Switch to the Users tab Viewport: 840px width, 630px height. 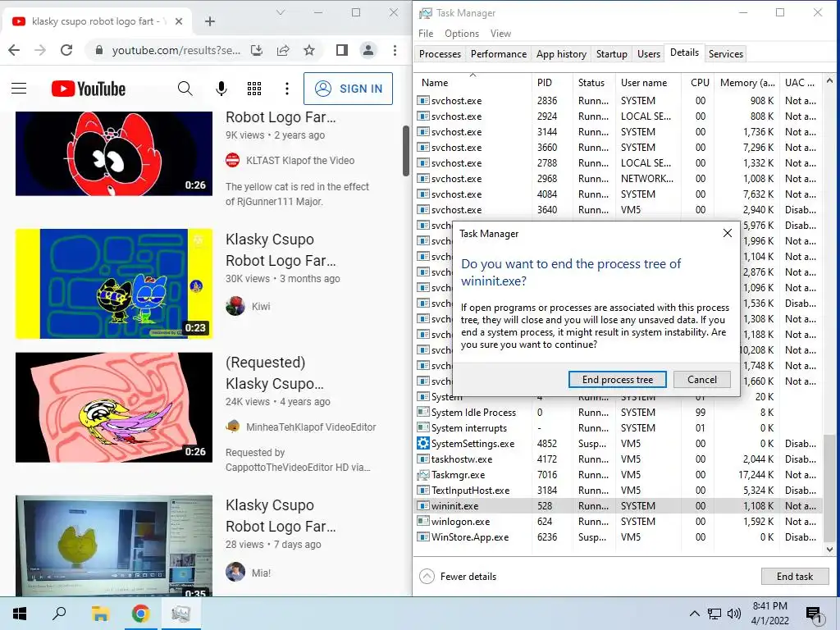(648, 54)
